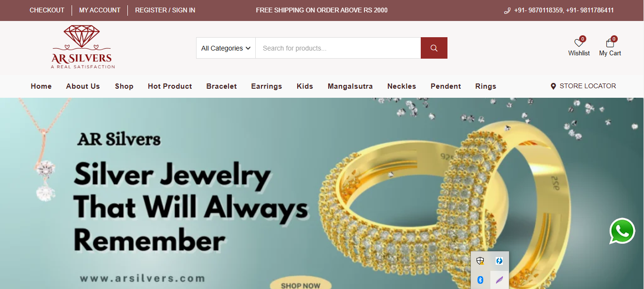Click the Shop Now banner button

pos(301,284)
